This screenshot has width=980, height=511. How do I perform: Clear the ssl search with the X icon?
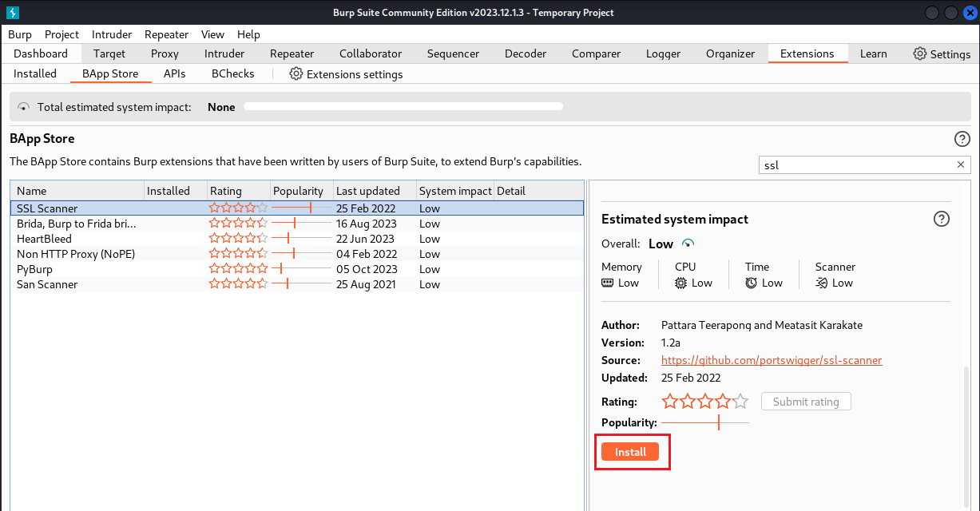click(961, 165)
